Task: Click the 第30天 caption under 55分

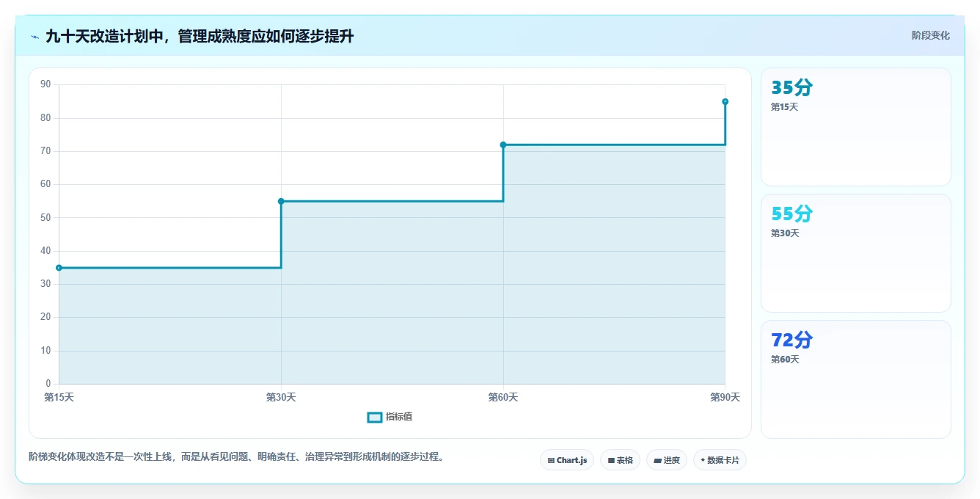Action: click(x=785, y=233)
